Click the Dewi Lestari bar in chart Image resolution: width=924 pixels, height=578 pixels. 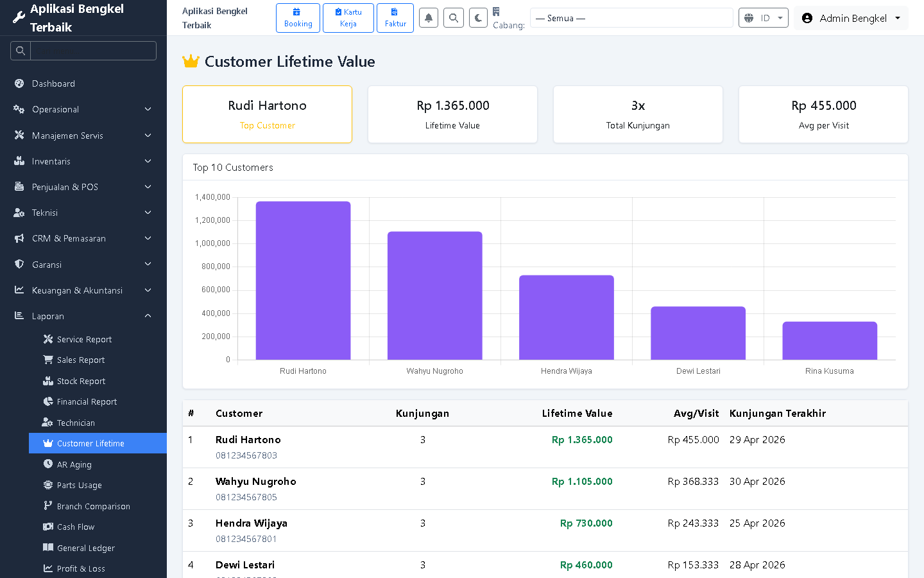(698, 333)
